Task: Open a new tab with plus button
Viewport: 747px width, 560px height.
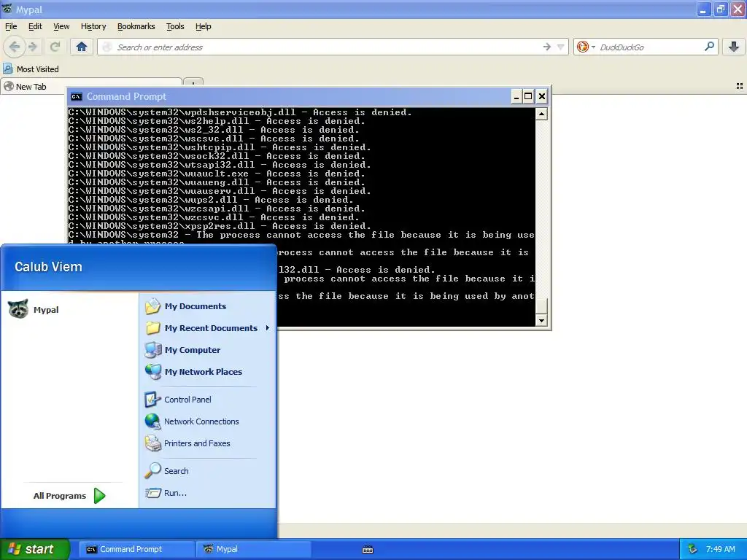Action: pos(193,83)
